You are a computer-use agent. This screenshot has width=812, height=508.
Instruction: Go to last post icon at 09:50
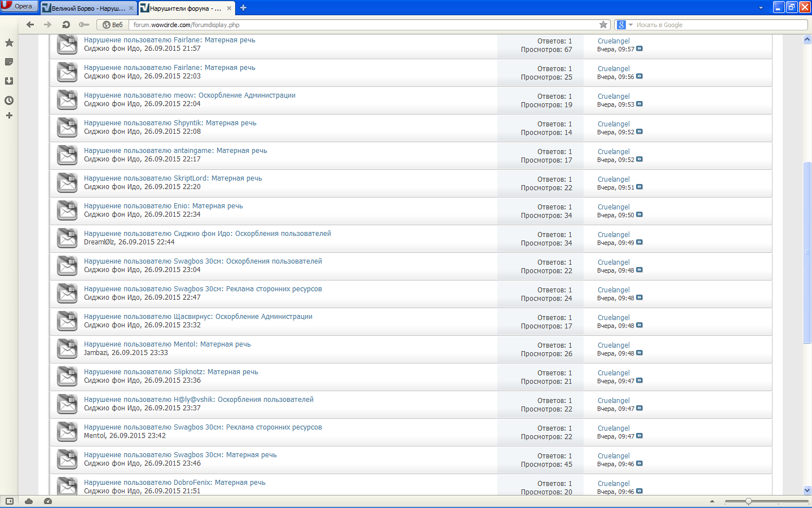[639, 215]
